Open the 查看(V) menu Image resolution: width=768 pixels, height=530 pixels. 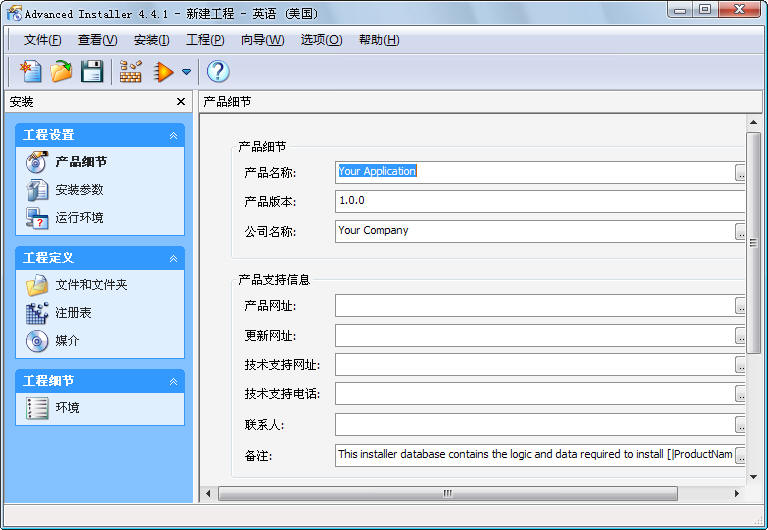[97, 40]
